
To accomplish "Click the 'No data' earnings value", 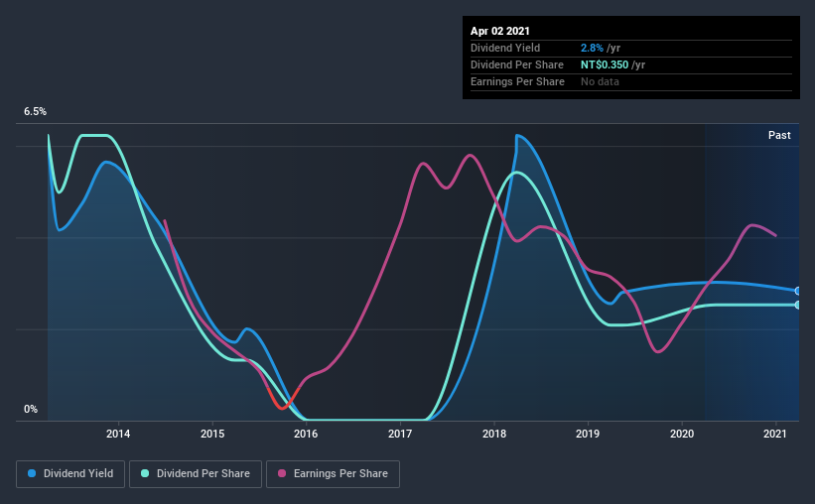I will click(x=600, y=81).
